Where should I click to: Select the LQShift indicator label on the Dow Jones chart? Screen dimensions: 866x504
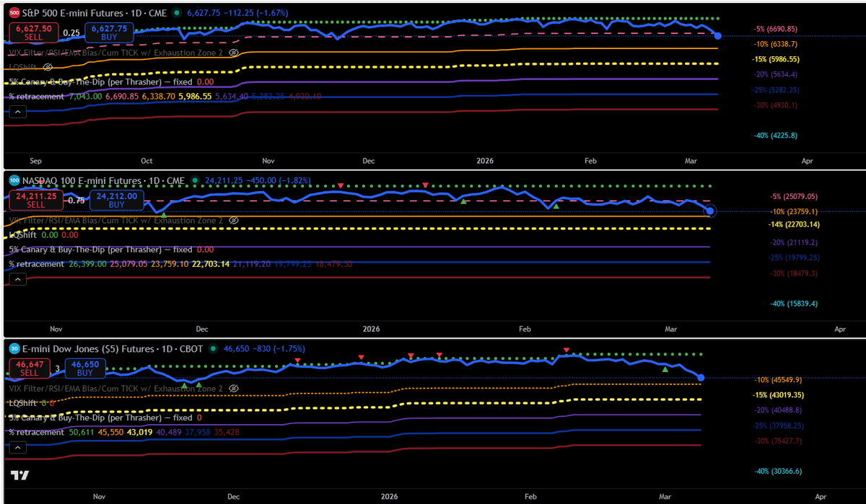pos(23,402)
